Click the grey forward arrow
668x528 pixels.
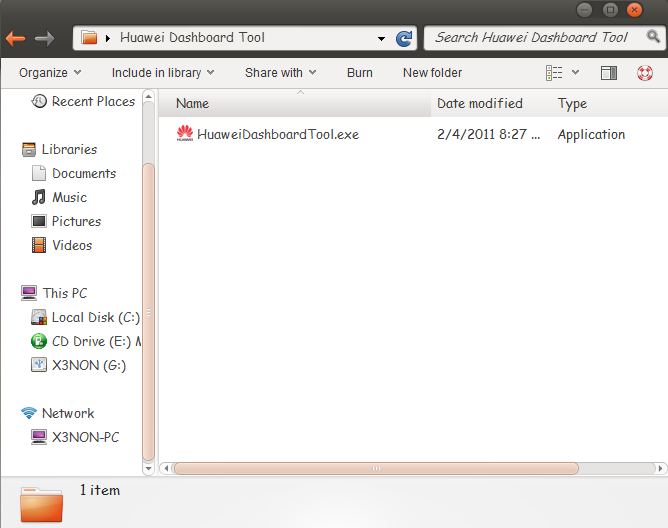point(44,38)
